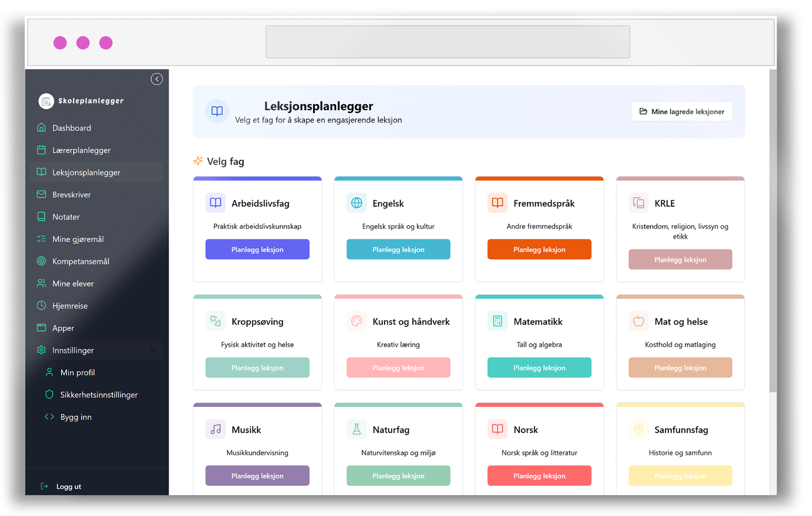Click Planlegg leksjon for Norsk

539,476
